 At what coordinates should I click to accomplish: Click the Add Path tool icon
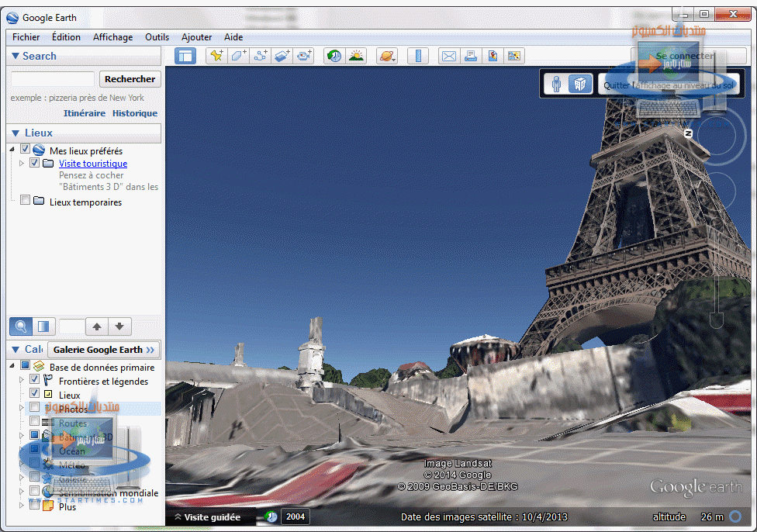click(x=260, y=56)
